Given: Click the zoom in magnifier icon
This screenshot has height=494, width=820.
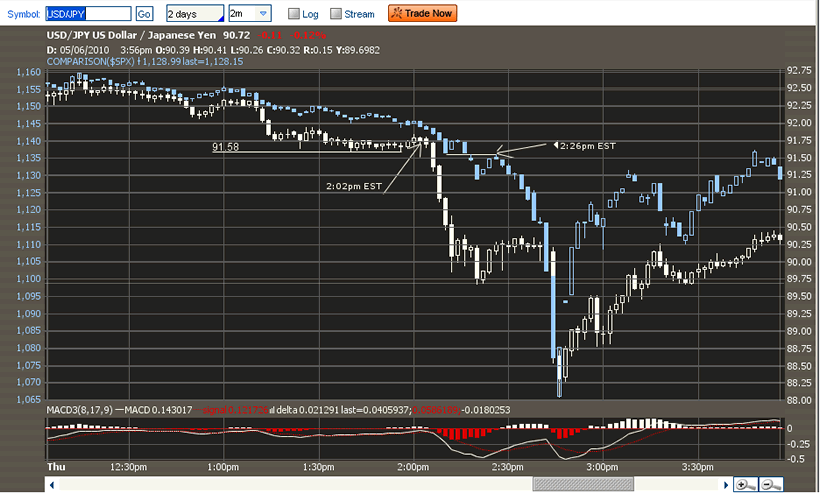Looking at the screenshot, I should coord(745,485).
